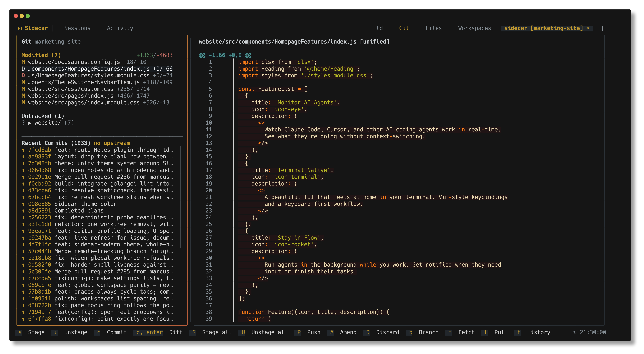Select commit 7d308fb theme unify
The image size is (644, 354).
click(97, 163)
